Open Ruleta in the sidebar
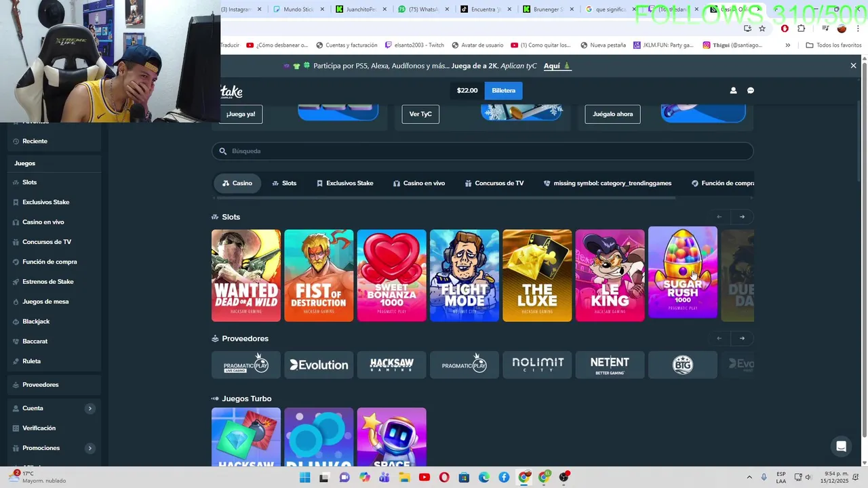 31,361
